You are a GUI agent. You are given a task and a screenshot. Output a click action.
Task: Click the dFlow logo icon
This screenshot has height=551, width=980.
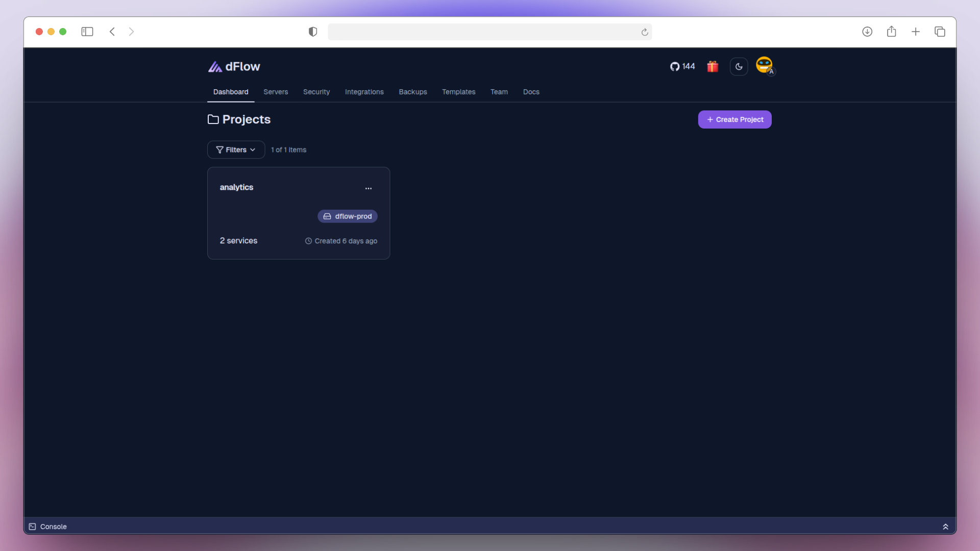click(x=215, y=67)
